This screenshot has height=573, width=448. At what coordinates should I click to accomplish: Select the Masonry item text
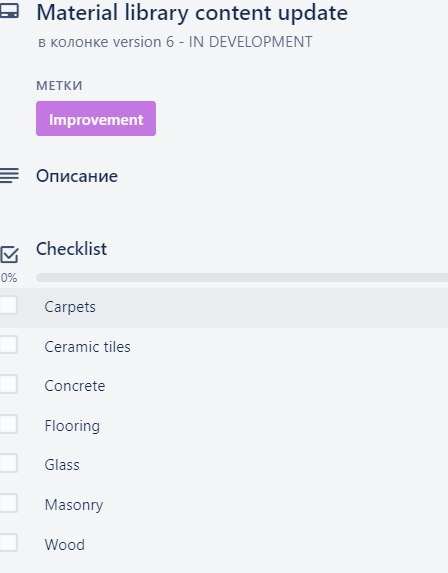(x=74, y=505)
